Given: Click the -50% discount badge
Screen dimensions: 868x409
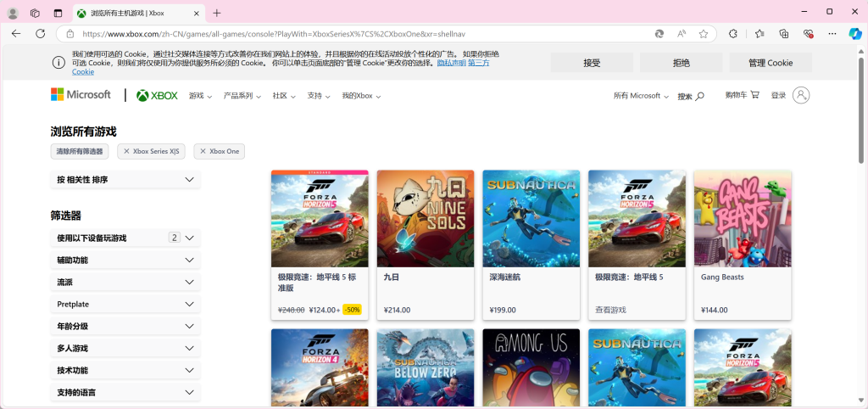Looking at the screenshot, I should (352, 310).
